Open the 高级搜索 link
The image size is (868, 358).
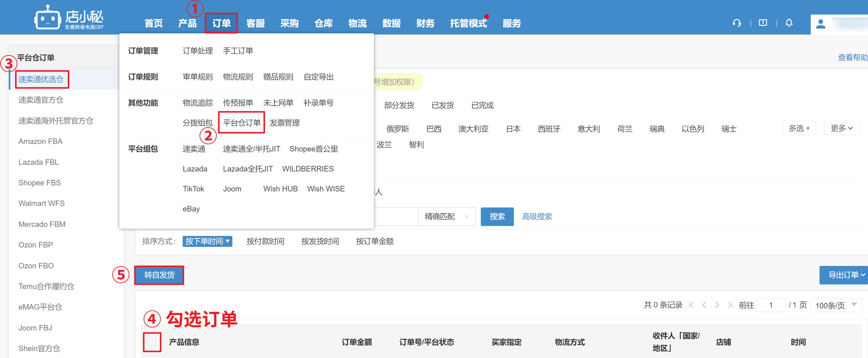coord(537,217)
